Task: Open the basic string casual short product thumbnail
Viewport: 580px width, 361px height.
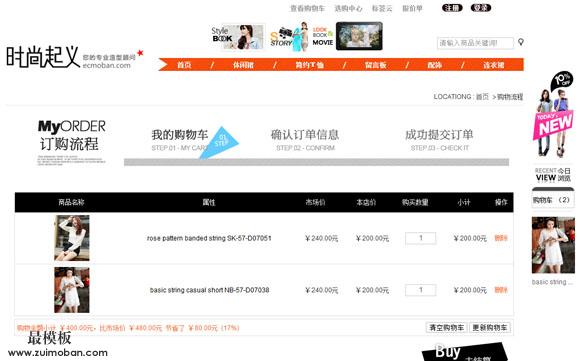Action: [72, 290]
